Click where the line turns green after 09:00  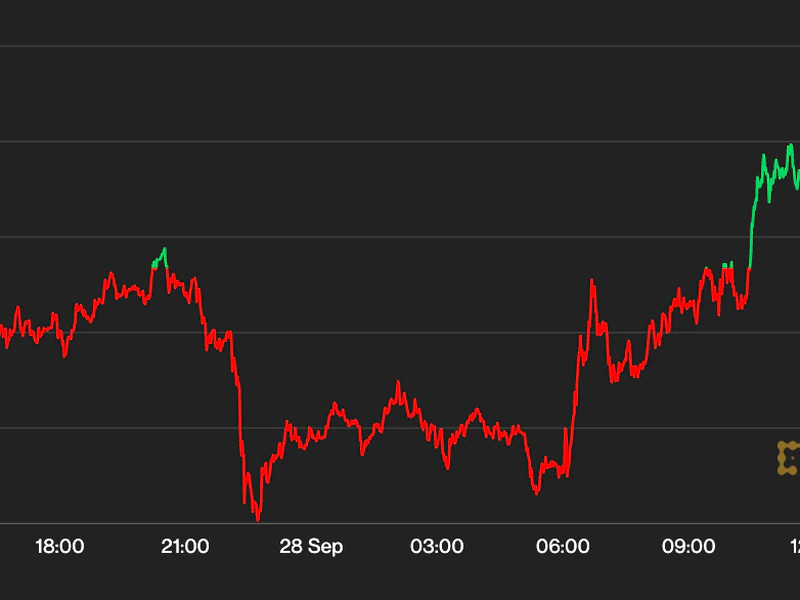pos(749,267)
